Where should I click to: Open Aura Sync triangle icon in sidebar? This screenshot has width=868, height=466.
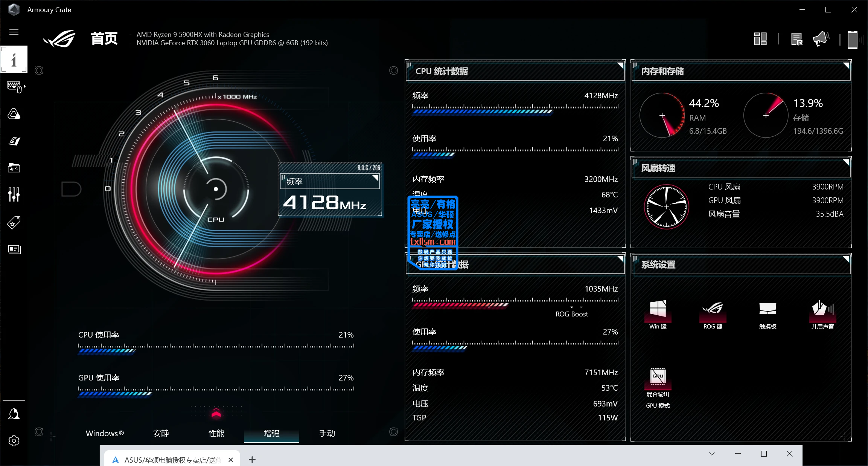[14, 114]
